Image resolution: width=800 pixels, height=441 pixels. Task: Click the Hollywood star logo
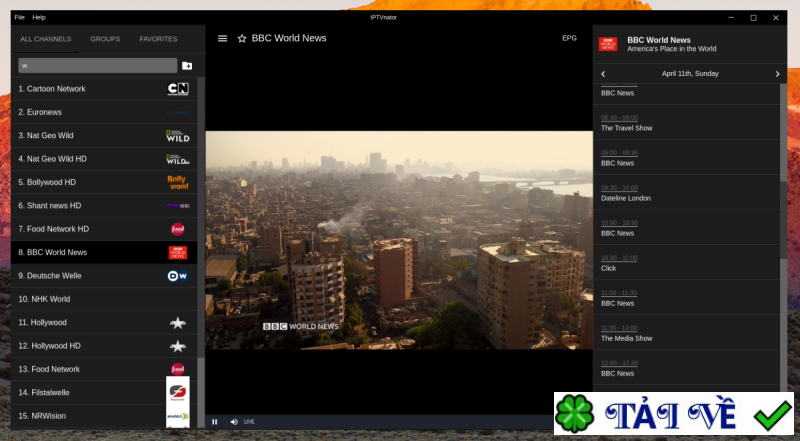pyautogui.click(x=178, y=323)
